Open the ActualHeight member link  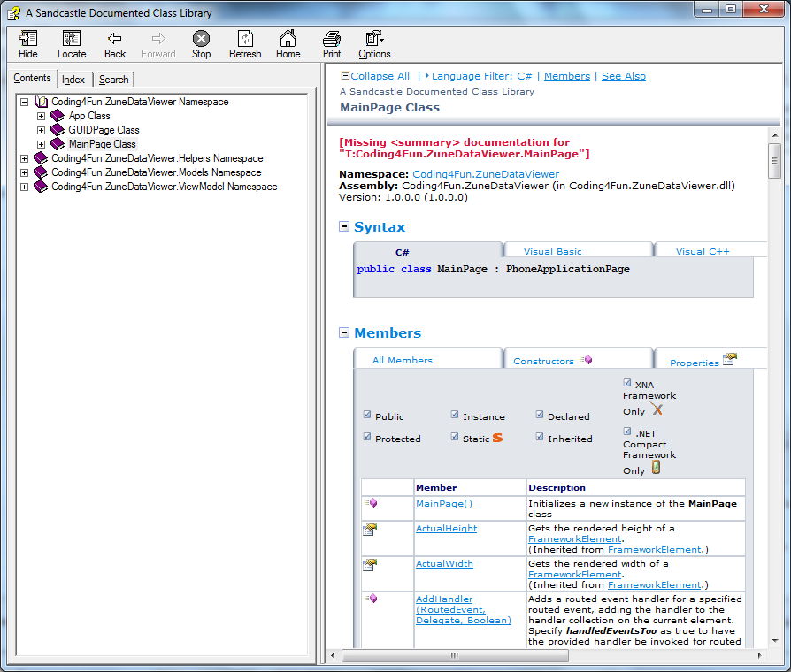447,529
